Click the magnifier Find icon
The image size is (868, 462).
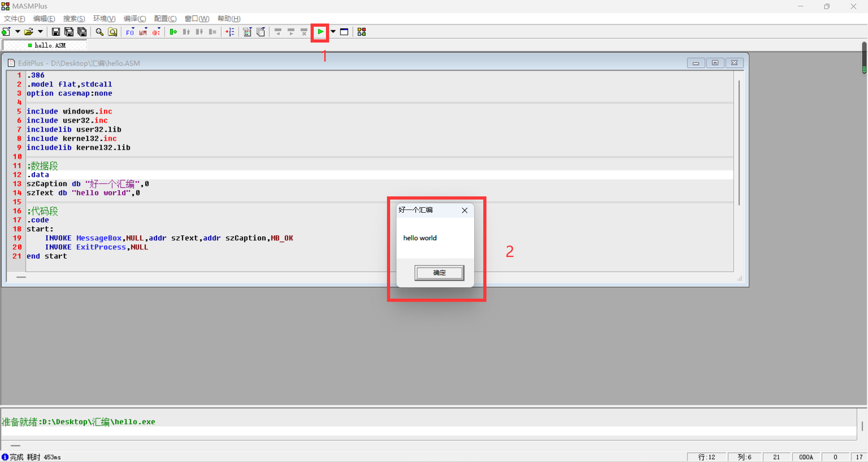99,32
